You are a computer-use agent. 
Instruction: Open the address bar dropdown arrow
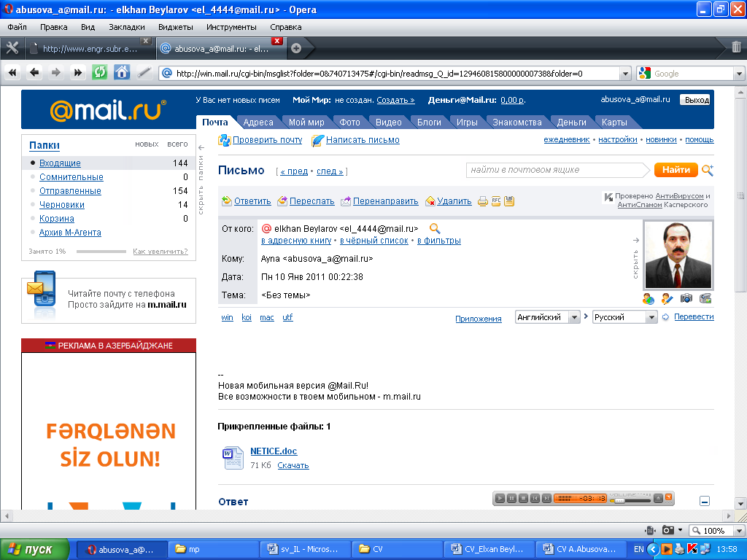click(625, 74)
